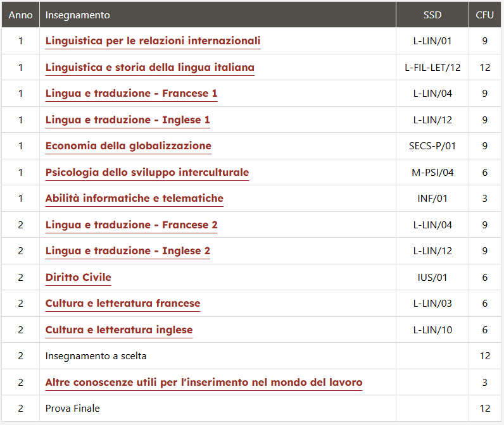
Task: Click Lingua e traduzione - Francese 1 course
Action: point(131,94)
